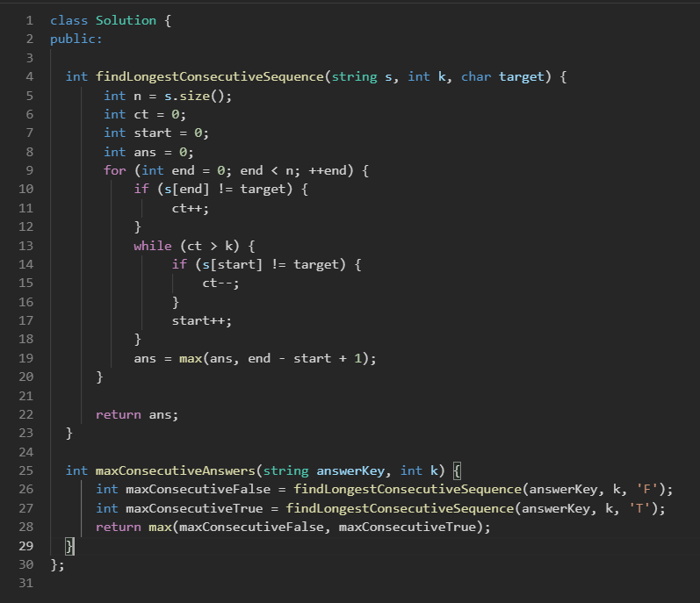
Task: Click the closing brace on line 16
Action: tap(176, 303)
